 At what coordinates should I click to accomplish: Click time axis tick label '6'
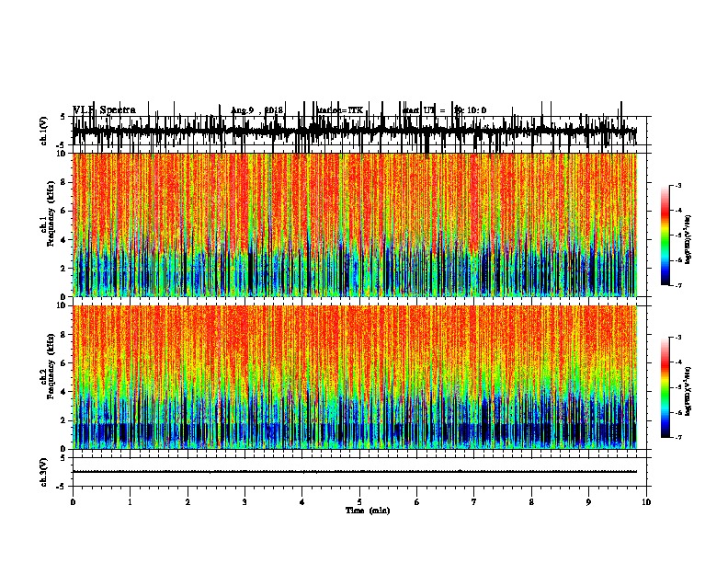coord(416,501)
